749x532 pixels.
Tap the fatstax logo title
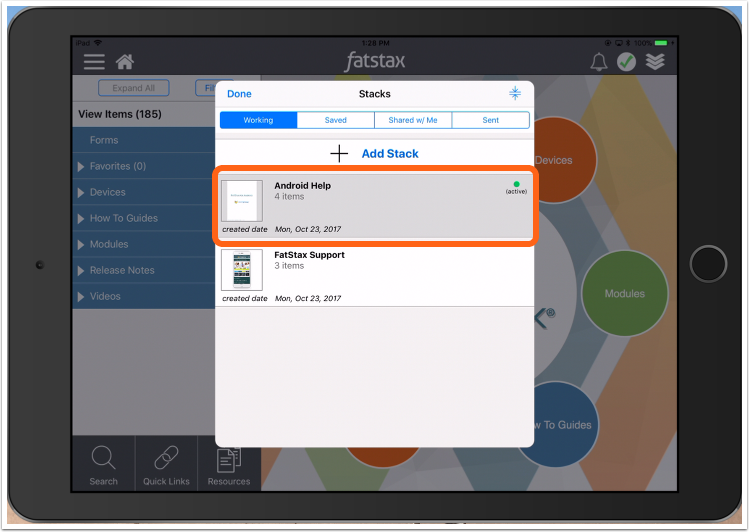(x=375, y=61)
